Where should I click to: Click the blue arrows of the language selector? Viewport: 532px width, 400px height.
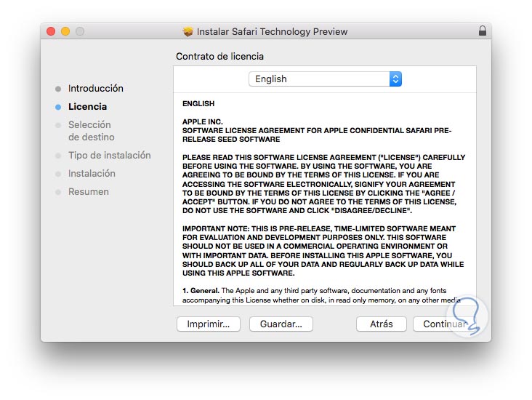pyautogui.click(x=395, y=79)
